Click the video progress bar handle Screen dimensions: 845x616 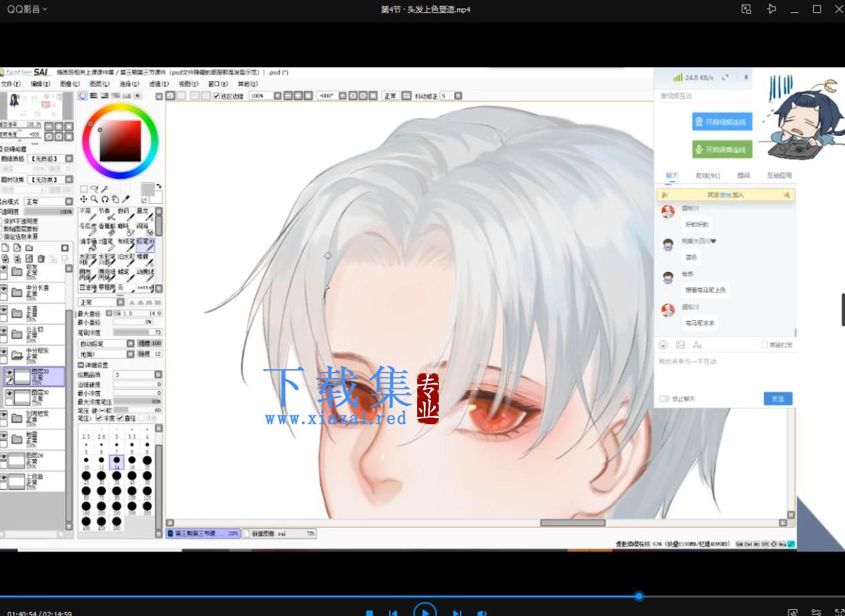638,596
